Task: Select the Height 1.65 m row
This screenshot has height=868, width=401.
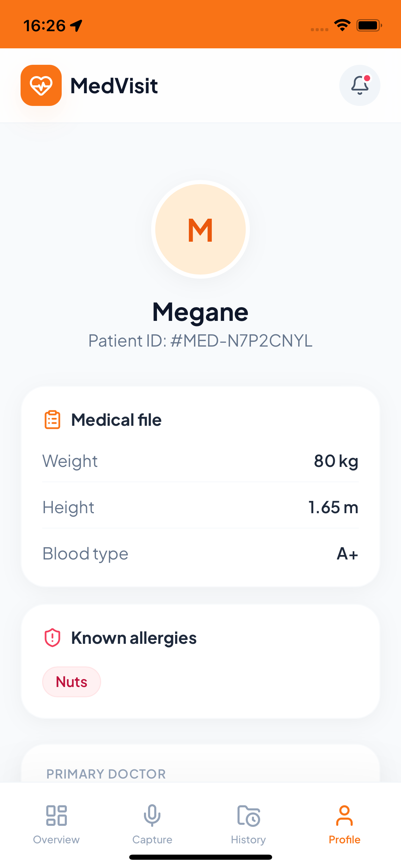Action: (x=200, y=507)
